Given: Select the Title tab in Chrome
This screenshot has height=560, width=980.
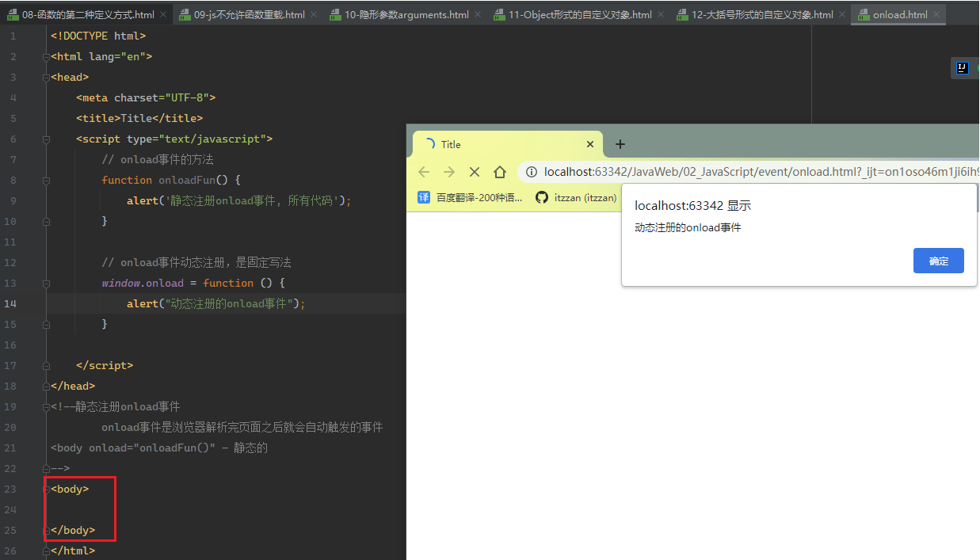Looking at the screenshot, I should click(507, 144).
